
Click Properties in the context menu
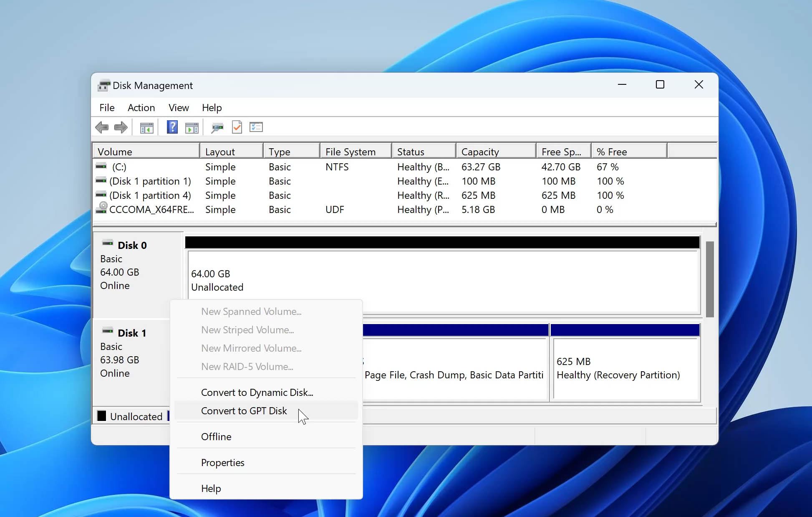222,463
